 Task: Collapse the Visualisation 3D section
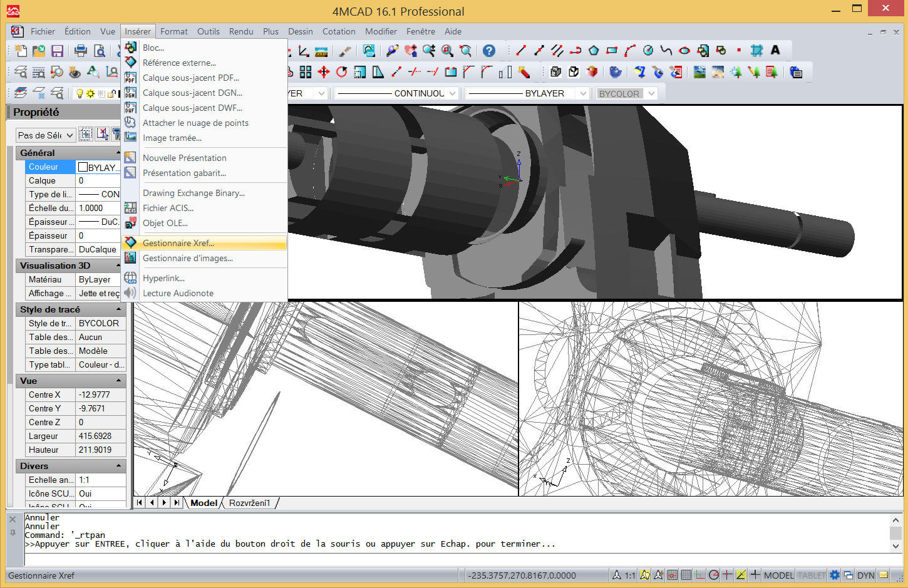point(118,266)
